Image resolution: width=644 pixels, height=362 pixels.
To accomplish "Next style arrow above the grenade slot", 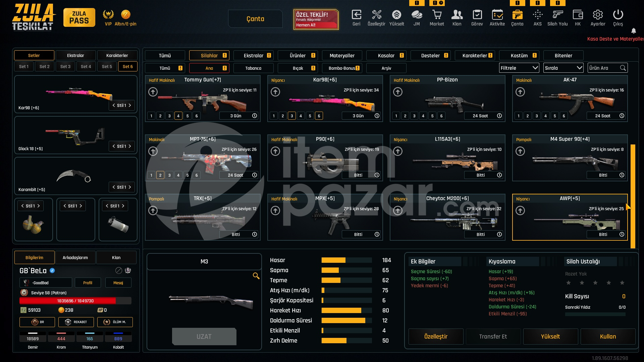I will [x=39, y=206].
